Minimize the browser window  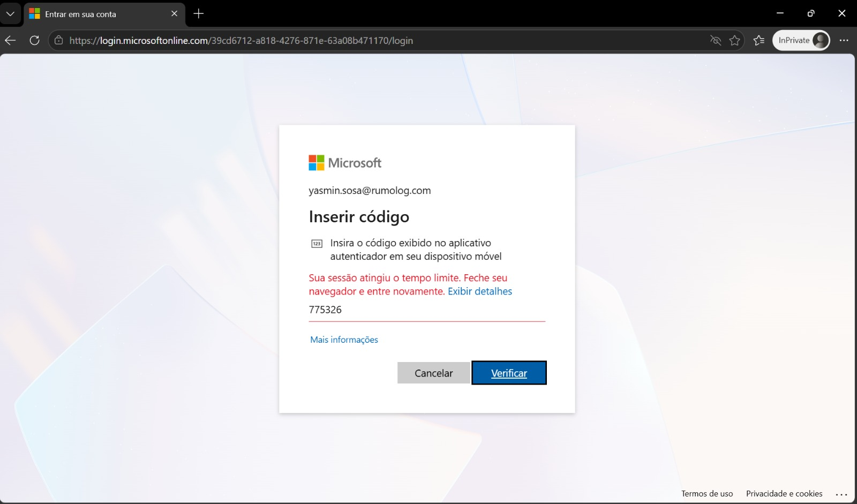[780, 13]
